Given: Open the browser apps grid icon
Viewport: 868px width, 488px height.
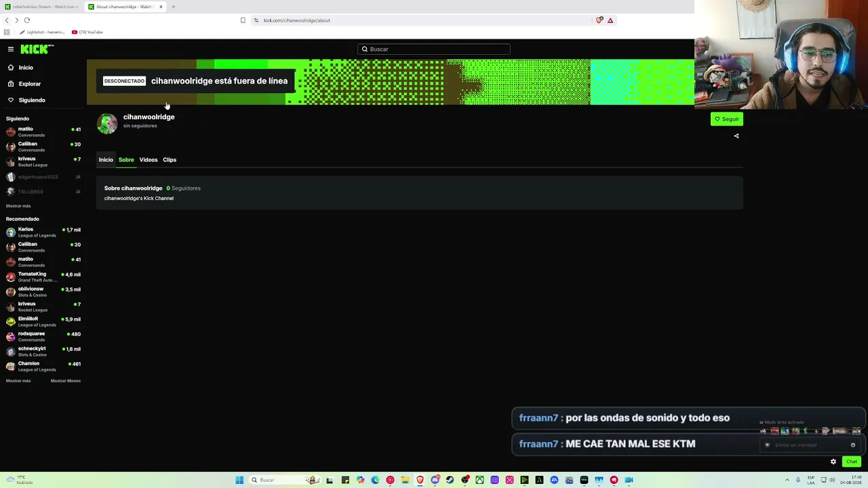Looking at the screenshot, I should [x=7, y=32].
